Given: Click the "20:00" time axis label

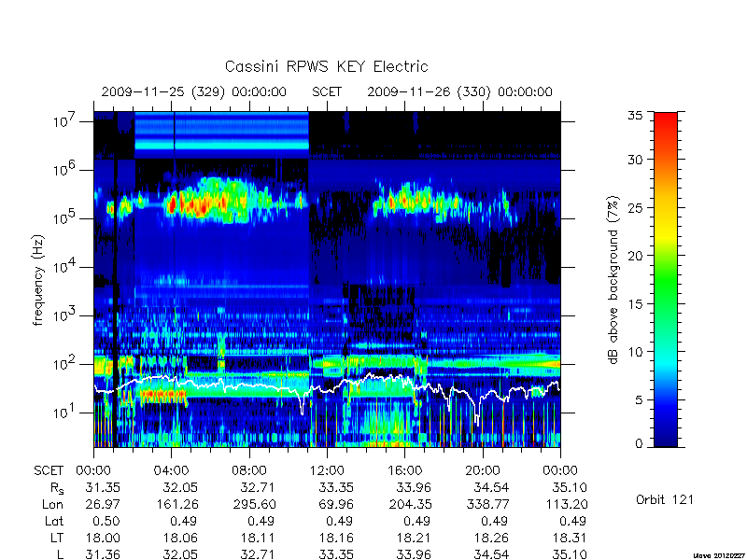Looking at the screenshot, I should click(x=483, y=471).
